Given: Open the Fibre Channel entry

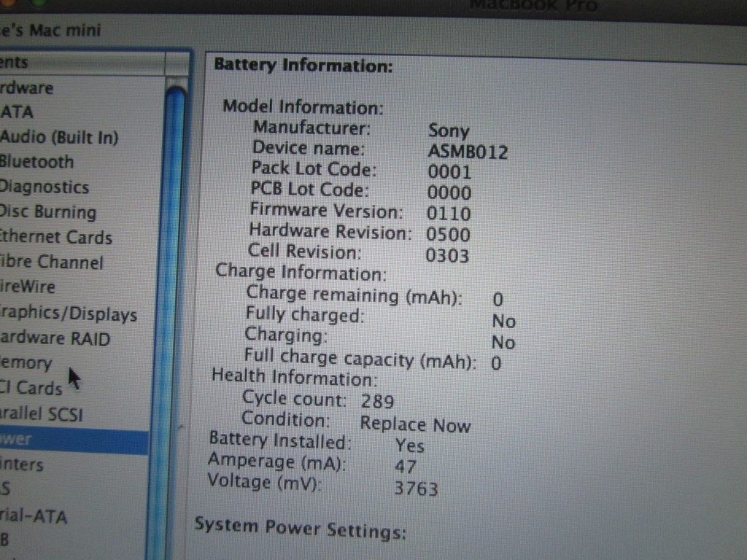Looking at the screenshot, I should pos(52,262).
